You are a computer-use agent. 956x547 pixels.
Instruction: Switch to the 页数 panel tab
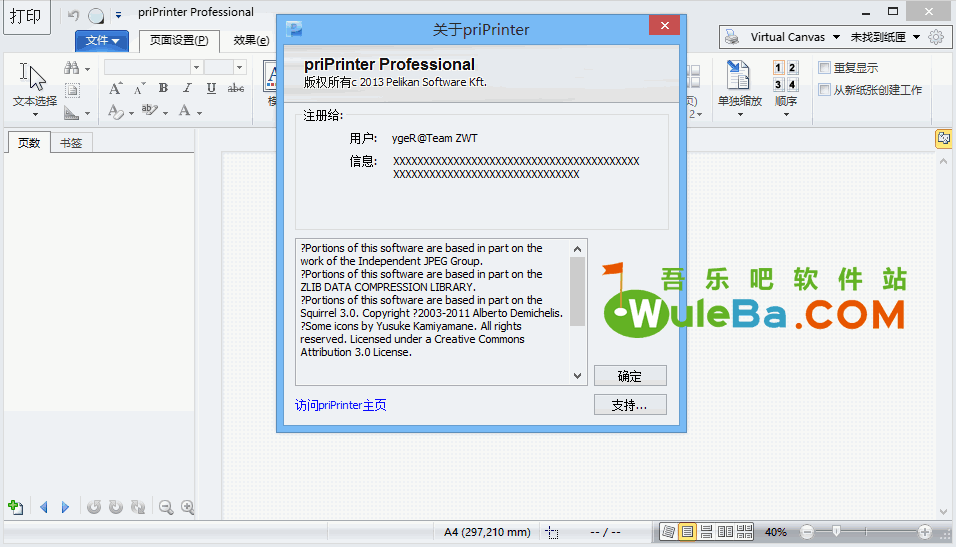click(29, 143)
